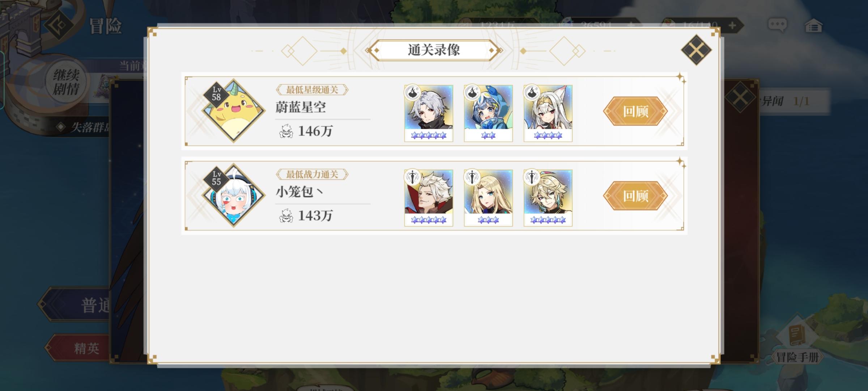Click 回顾 for 小笼包's clear record
The height and width of the screenshot is (391, 868).
point(635,196)
